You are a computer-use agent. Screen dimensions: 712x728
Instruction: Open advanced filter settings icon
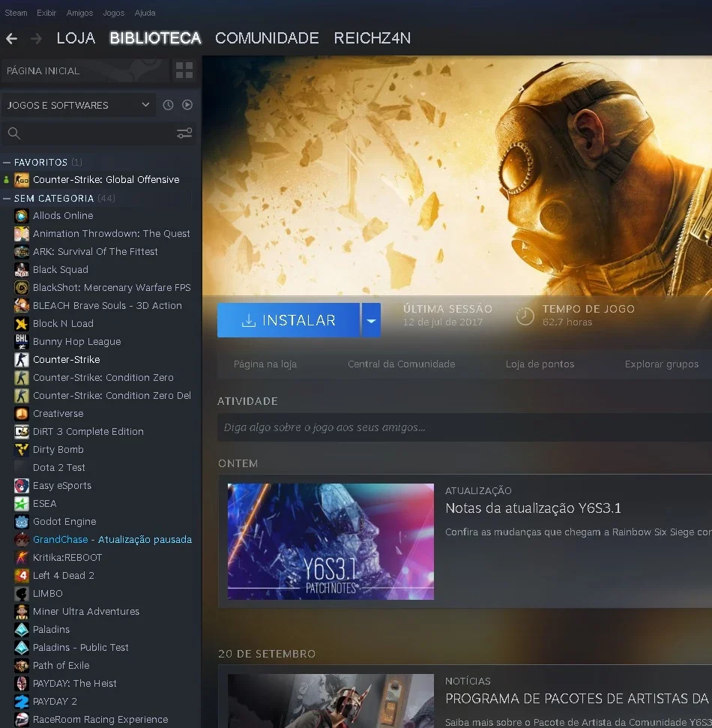(184, 133)
